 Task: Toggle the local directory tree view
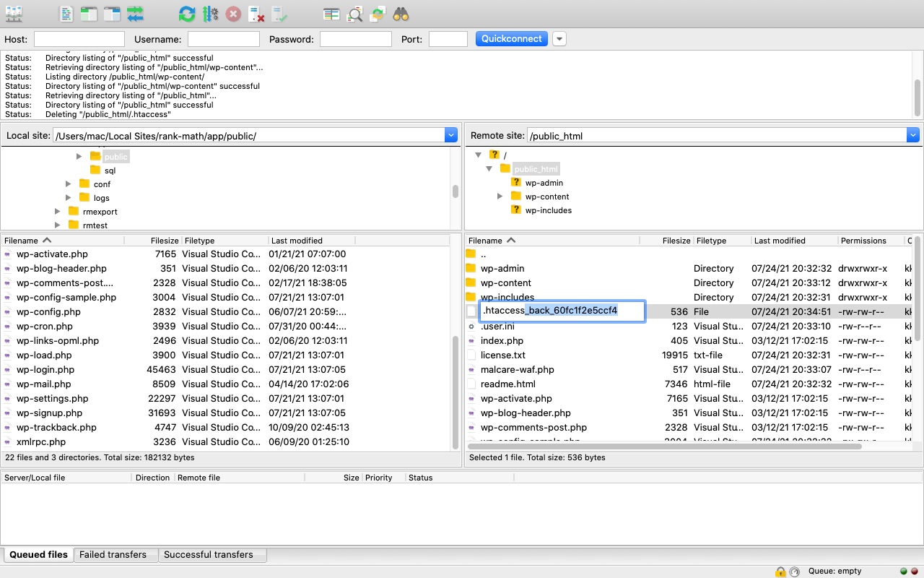89,13
